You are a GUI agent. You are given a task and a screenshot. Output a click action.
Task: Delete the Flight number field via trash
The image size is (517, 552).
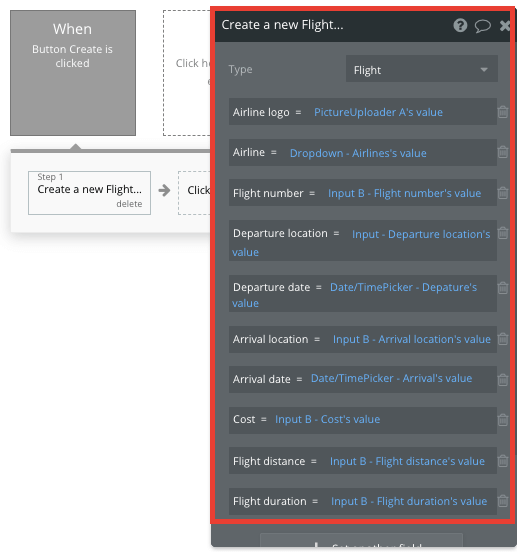click(503, 193)
